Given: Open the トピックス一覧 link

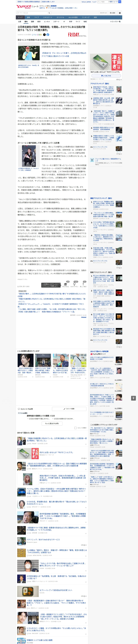Looking at the screenshot, I should pyautogui.click(x=115, y=21).
